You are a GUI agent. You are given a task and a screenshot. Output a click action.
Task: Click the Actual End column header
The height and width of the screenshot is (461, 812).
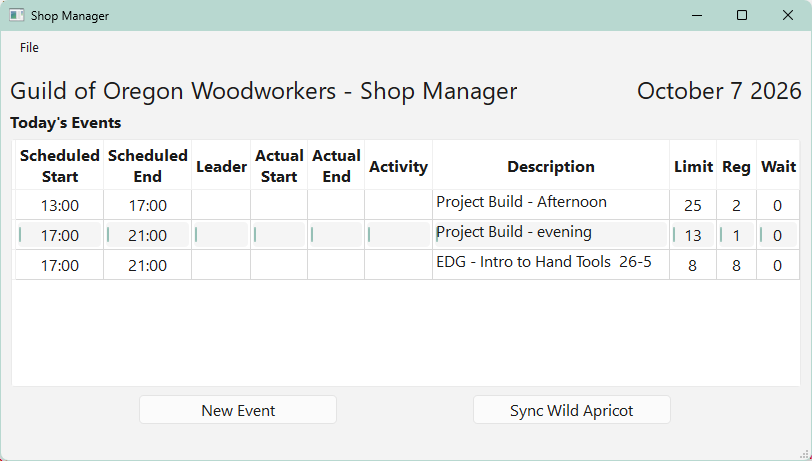(x=336, y=166)
